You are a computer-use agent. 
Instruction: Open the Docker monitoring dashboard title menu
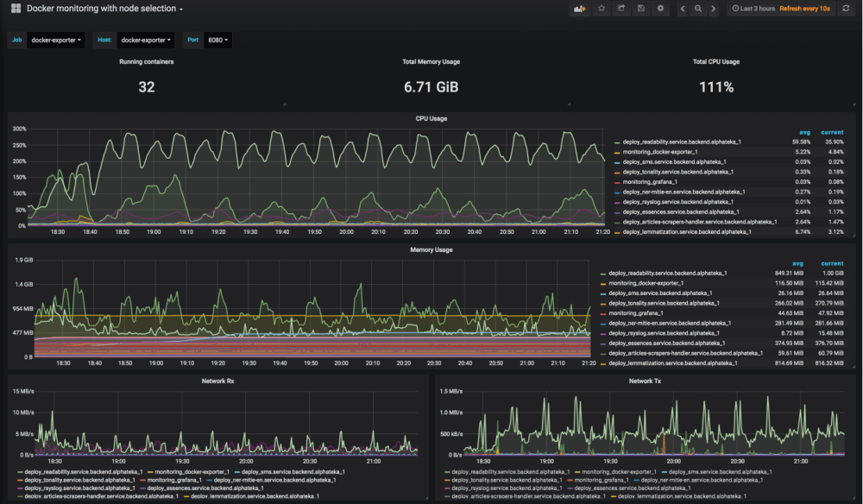[x=103, y=8]
